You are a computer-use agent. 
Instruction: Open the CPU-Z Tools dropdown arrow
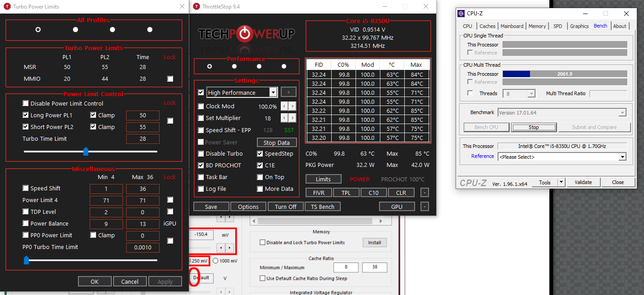tap(561, 182)
